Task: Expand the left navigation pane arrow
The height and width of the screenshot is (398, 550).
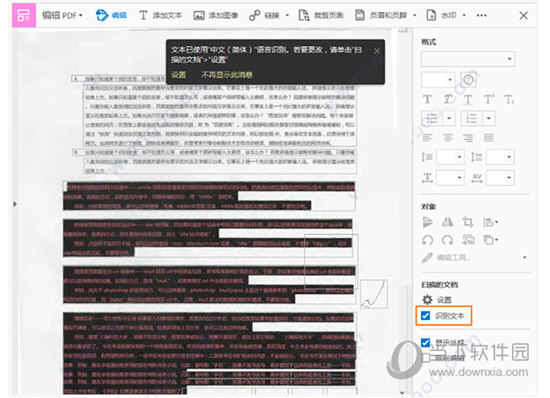Action: coord(14,204)
